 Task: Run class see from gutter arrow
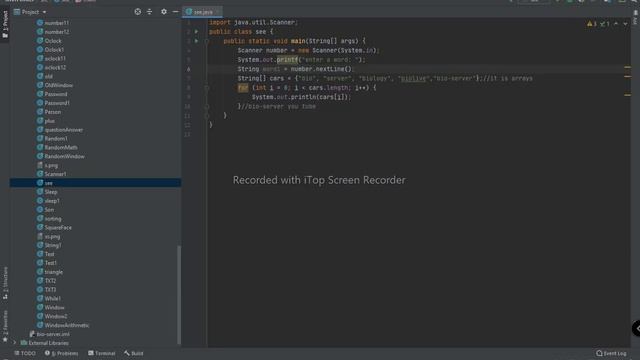[196, 31]
